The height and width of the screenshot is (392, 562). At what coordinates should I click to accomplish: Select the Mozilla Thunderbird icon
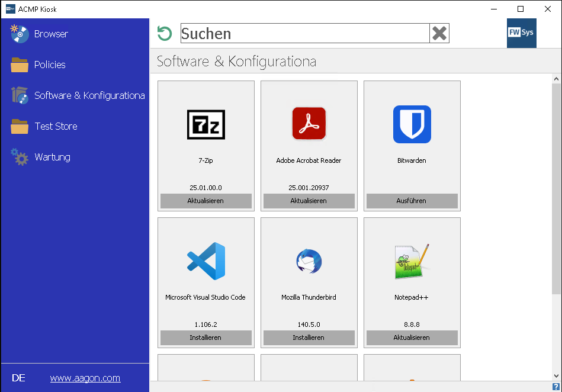pos(309,261)
